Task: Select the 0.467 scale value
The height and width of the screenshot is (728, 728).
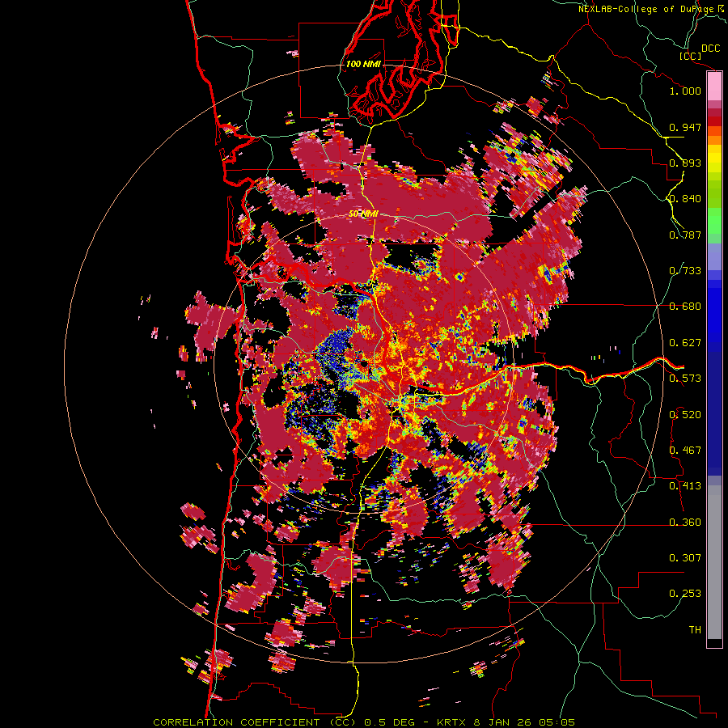Action: coord(685,451)
